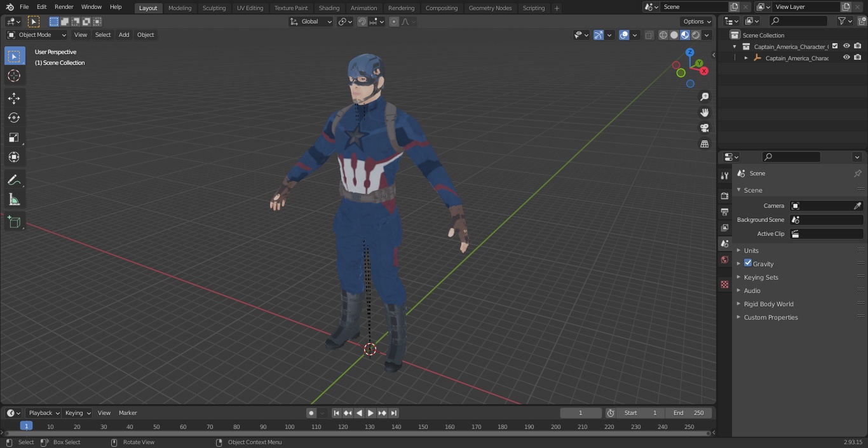Activate the Select Box tool
868x448 pixels.
(14, 56)
